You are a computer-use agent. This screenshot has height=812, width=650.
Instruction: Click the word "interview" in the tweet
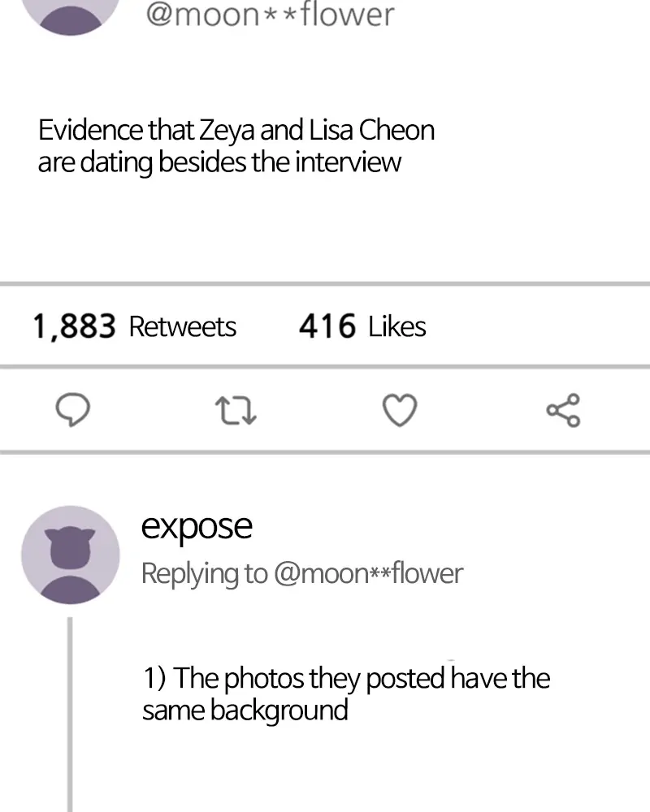(348, 162)
